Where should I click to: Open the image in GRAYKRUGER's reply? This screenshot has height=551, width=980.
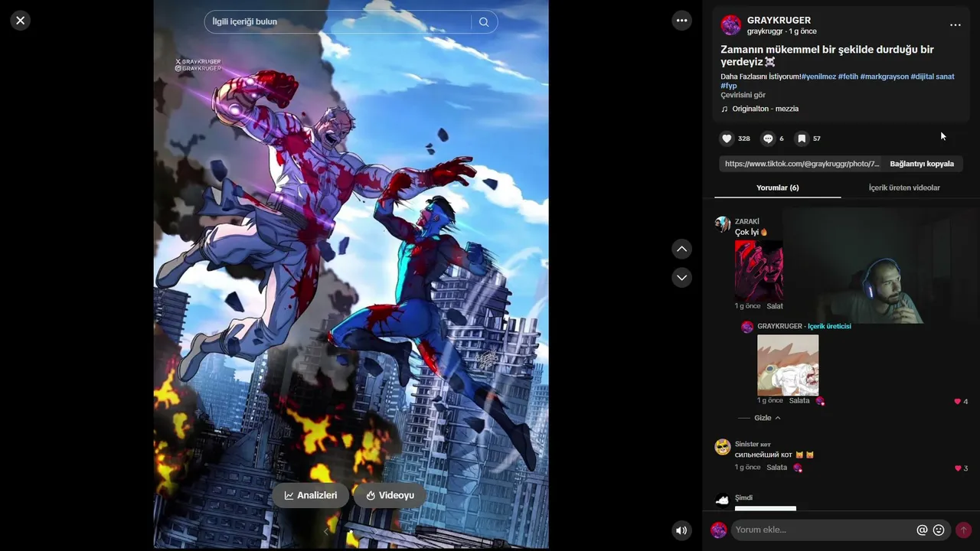(788, 365)
